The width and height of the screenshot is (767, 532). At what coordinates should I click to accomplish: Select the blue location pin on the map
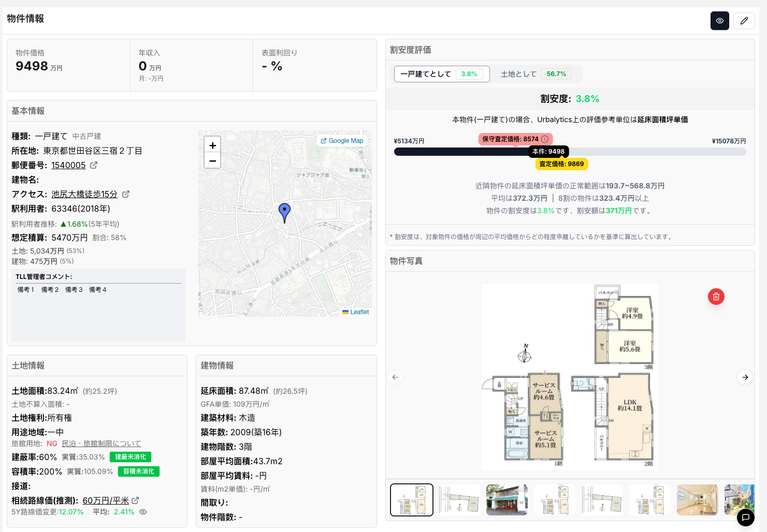pyautogui.click(x=284, y=212)
